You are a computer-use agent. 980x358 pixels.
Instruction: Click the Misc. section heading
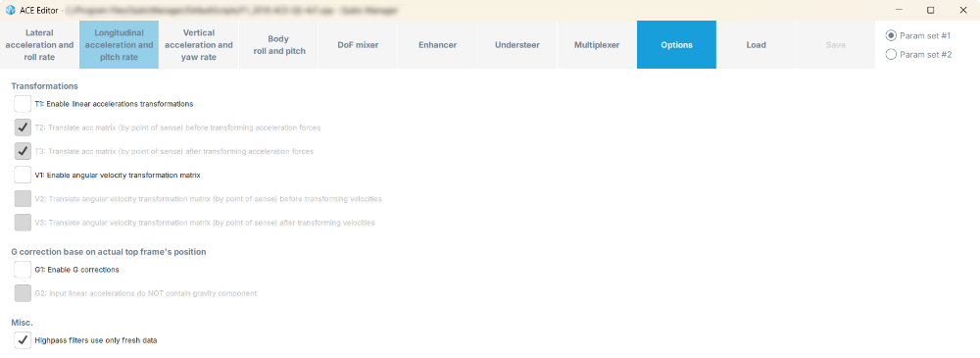[22, 323]
